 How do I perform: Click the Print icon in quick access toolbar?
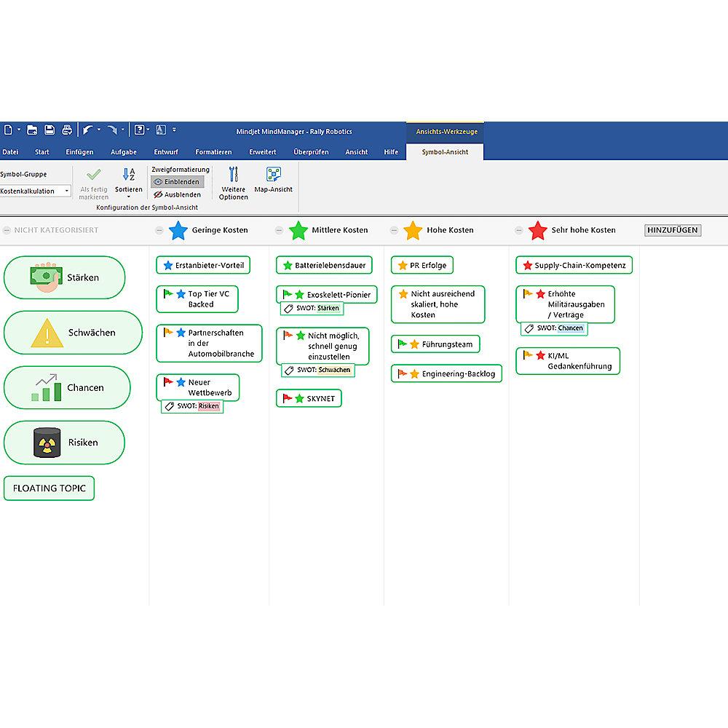tap(67, 130)
